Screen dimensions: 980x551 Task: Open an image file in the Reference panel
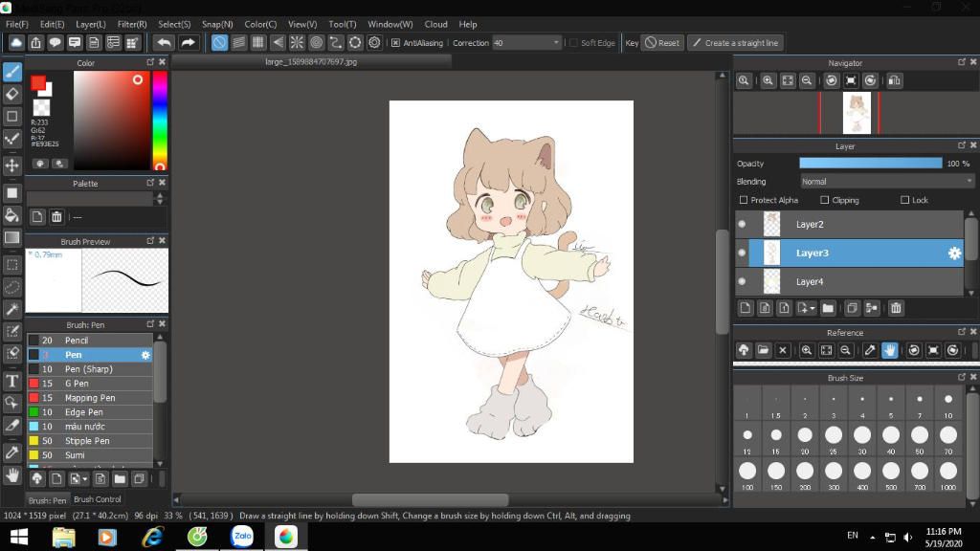(x=763, y=350)
